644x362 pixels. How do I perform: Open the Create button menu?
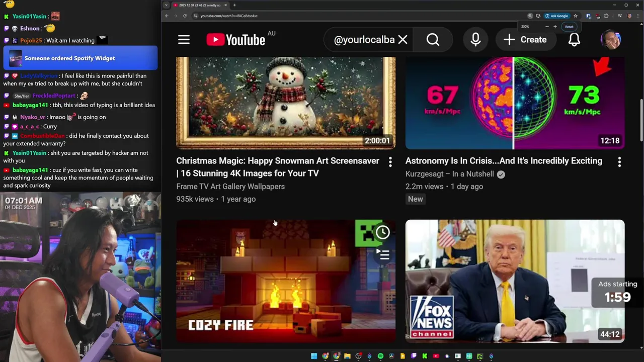click(525, 40)
